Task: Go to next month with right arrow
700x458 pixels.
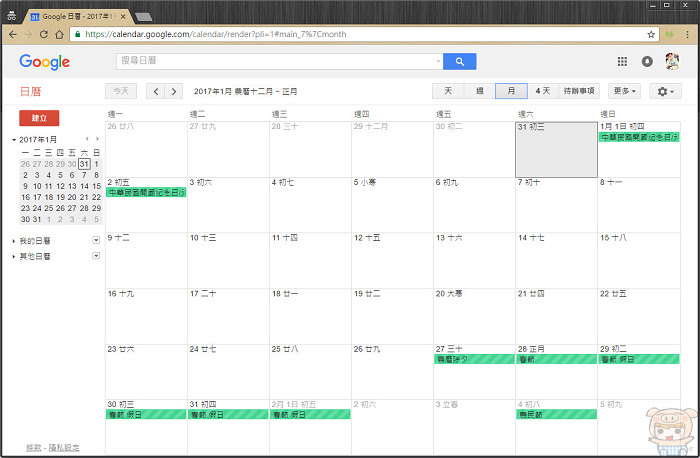Action: tap(174, 92)
